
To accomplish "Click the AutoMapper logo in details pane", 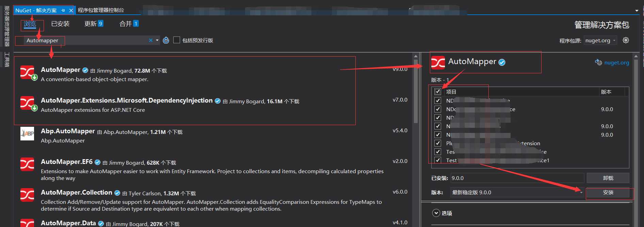I will click(x=438, y=63).
